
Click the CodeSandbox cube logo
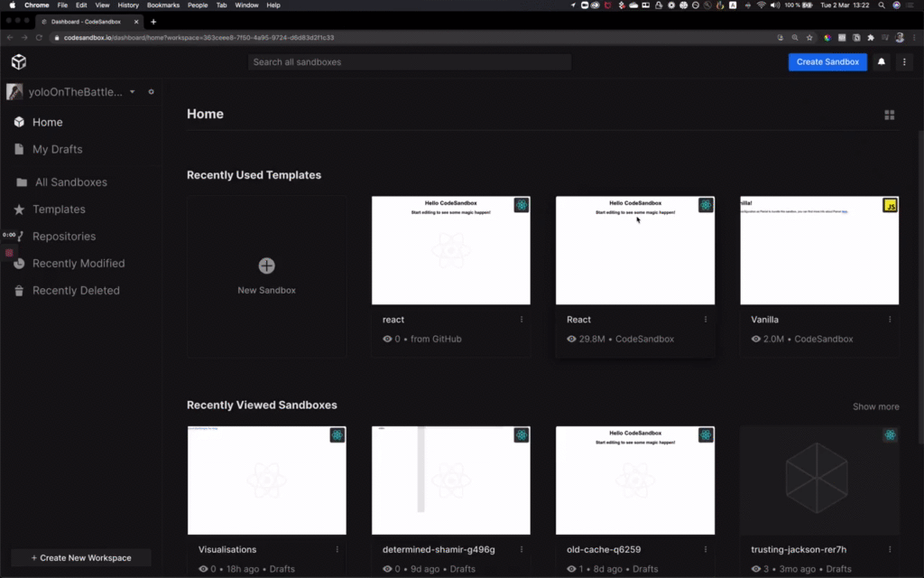tap(18, 61)
